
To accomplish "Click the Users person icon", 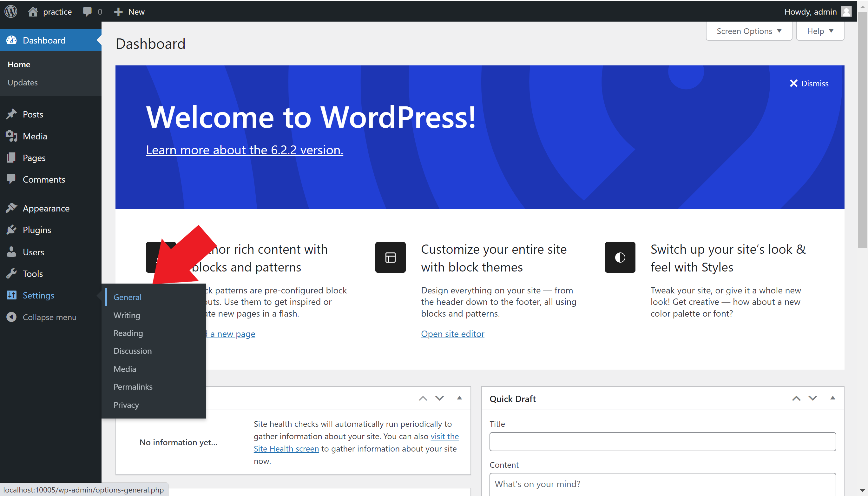I will [x=11, y=252].
